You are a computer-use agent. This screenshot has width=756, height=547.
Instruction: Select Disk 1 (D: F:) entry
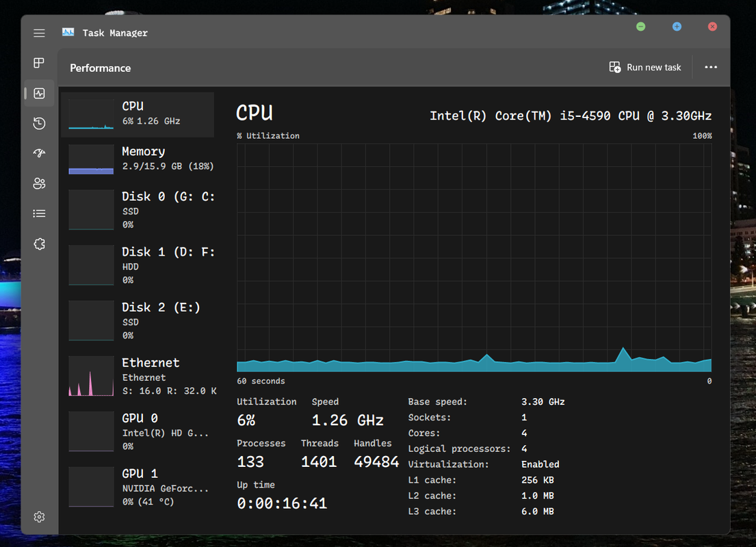point(138,265)
